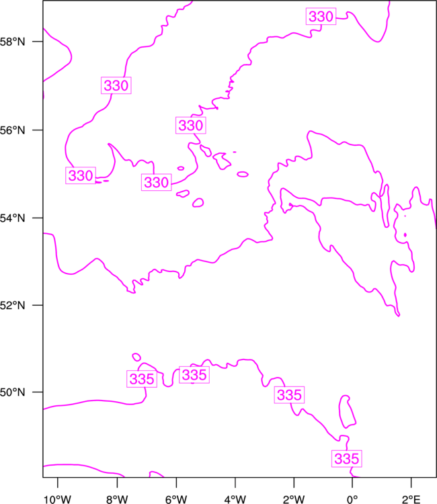Click the 50°N latitude axis label
Screen dimensions: 437x504
[x=12, y=392]
